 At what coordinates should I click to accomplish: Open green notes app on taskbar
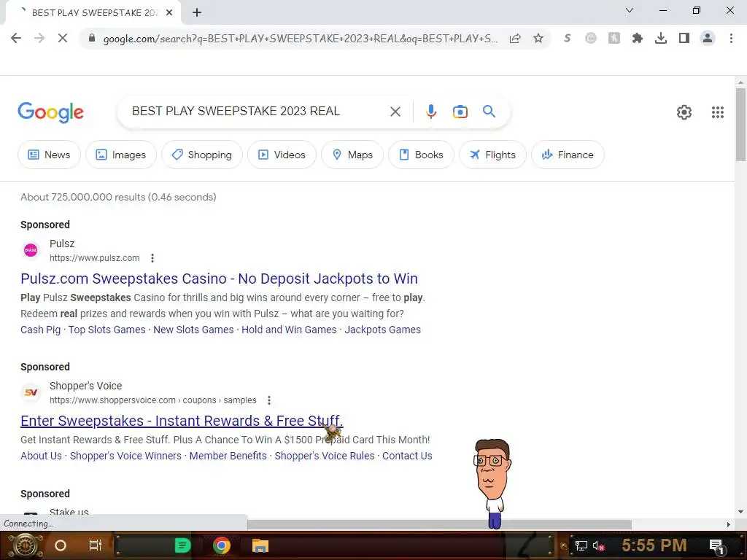[x=182, y=545]
